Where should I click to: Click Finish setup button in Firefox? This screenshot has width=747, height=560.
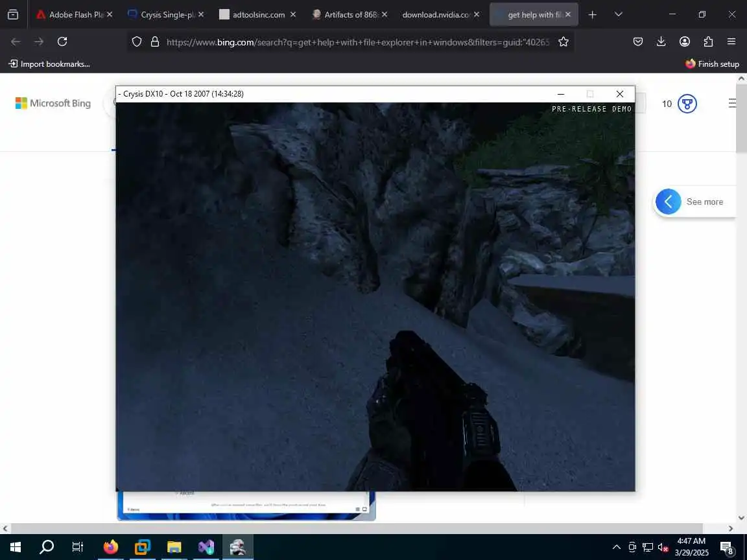[x=712, y=64]
